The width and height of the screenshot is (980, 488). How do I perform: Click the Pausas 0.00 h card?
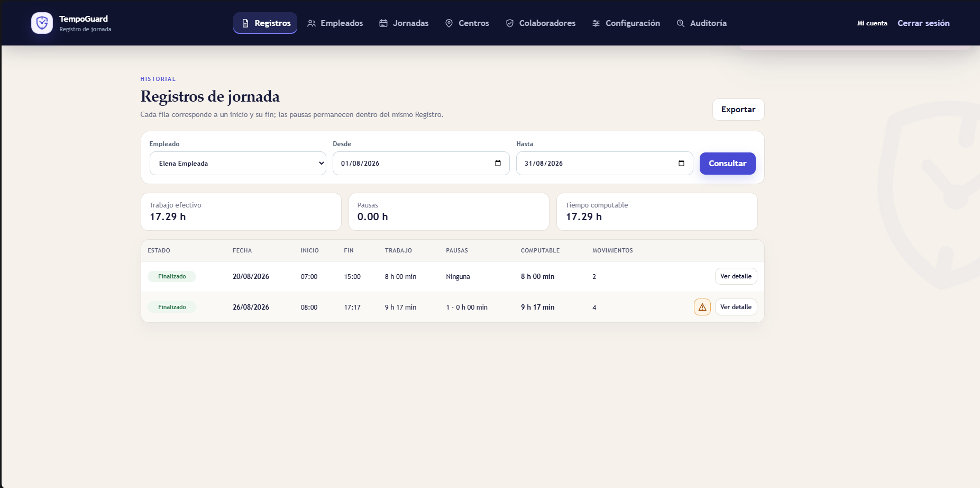449,212
